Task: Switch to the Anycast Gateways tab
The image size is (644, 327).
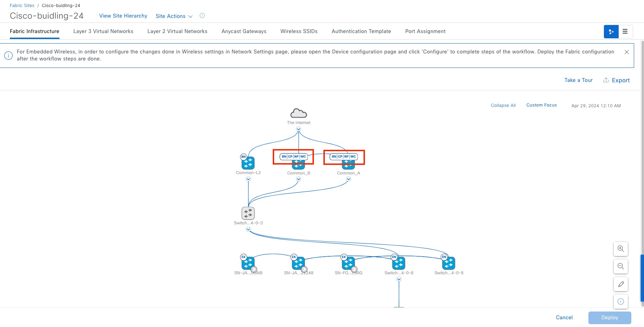Action: (x=244, y=31)
